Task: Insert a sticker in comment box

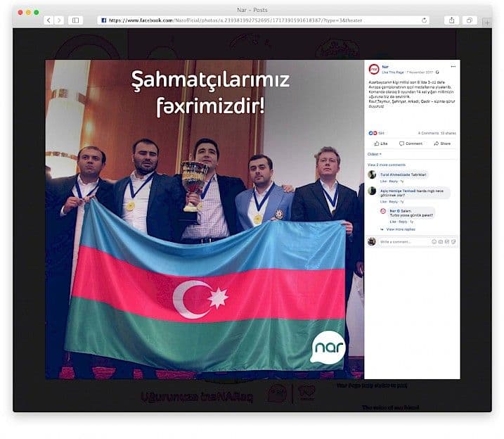Action: [x=453, y=241]
